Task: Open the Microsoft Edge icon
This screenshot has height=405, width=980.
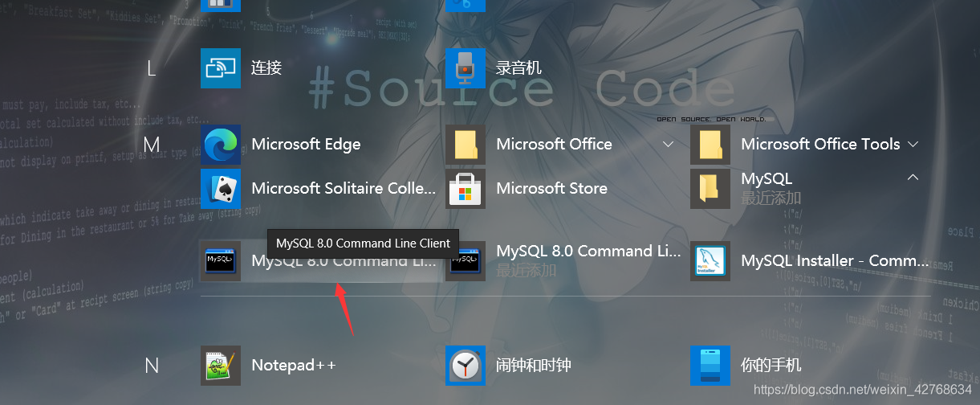Action: [221, 145]
